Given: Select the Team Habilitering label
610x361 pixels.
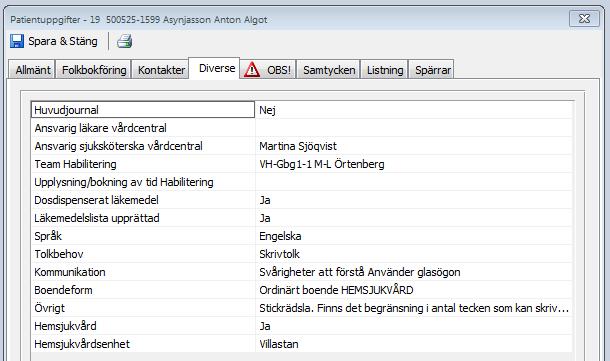Looking at the screenshot, I should [75, 164].
